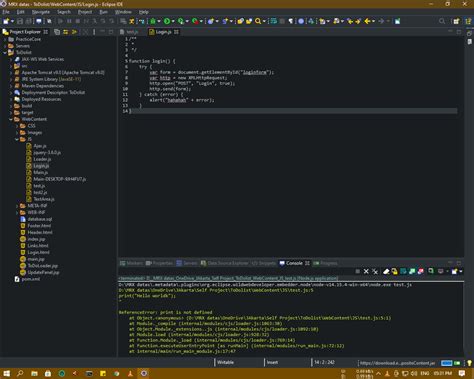Click the green Debug bug icon

click(x=153, y=21)
